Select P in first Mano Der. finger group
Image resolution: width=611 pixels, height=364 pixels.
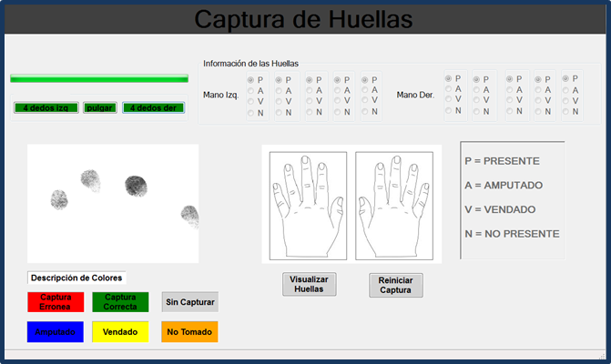click(x=449, y=78)
